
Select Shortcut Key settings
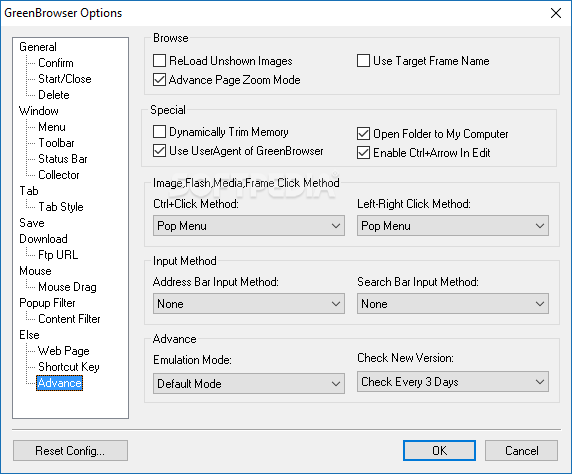click(x=69, y=367)
